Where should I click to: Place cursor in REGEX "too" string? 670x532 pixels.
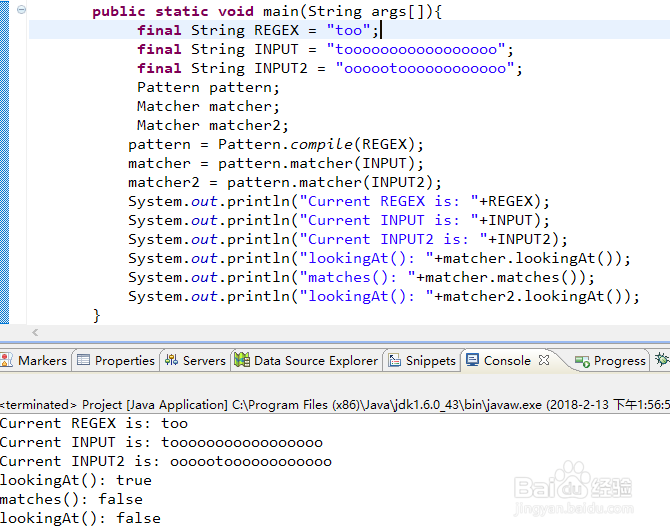click(348, 30)
